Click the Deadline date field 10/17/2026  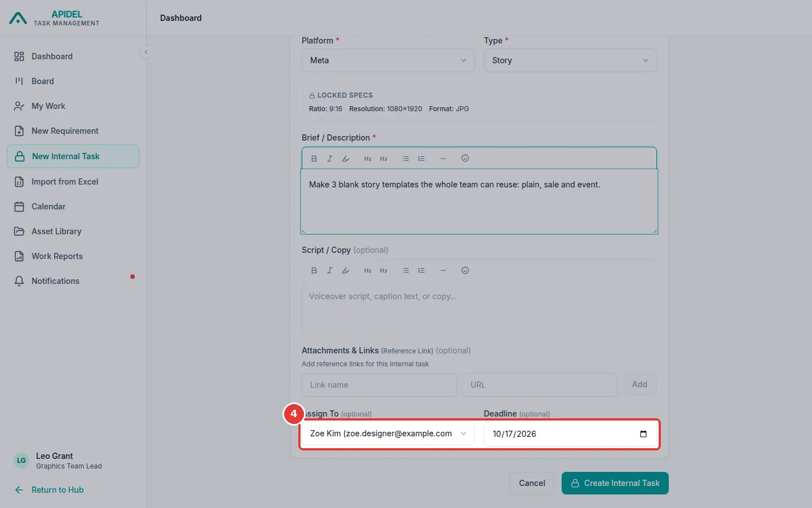570,434
